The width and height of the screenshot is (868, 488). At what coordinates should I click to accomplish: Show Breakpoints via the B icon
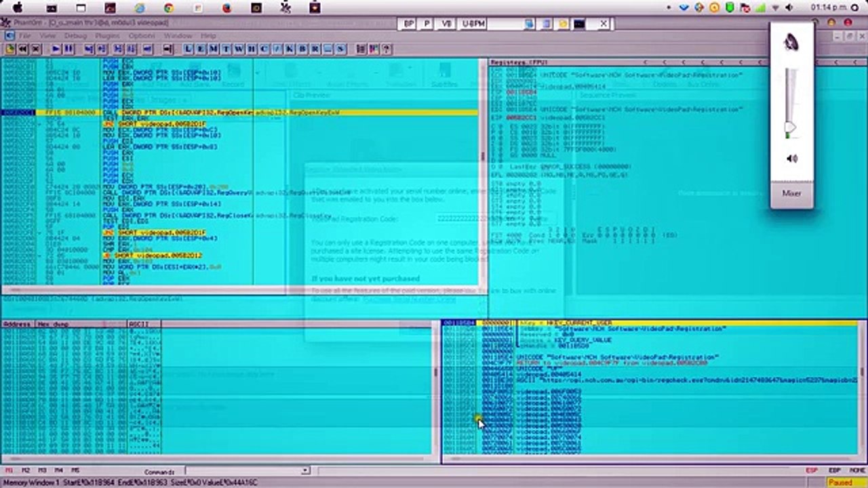coord(302,49)
